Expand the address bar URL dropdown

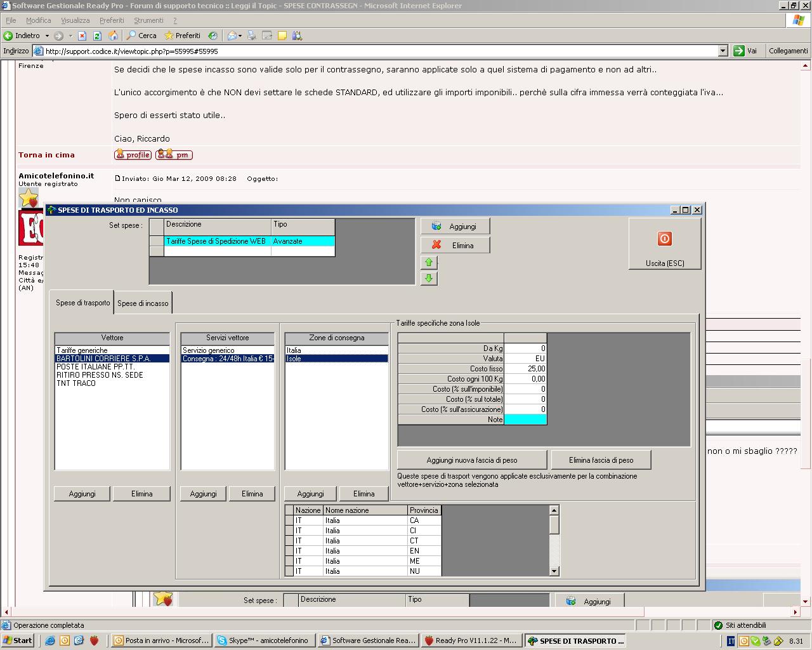click(x=723, y=51)
